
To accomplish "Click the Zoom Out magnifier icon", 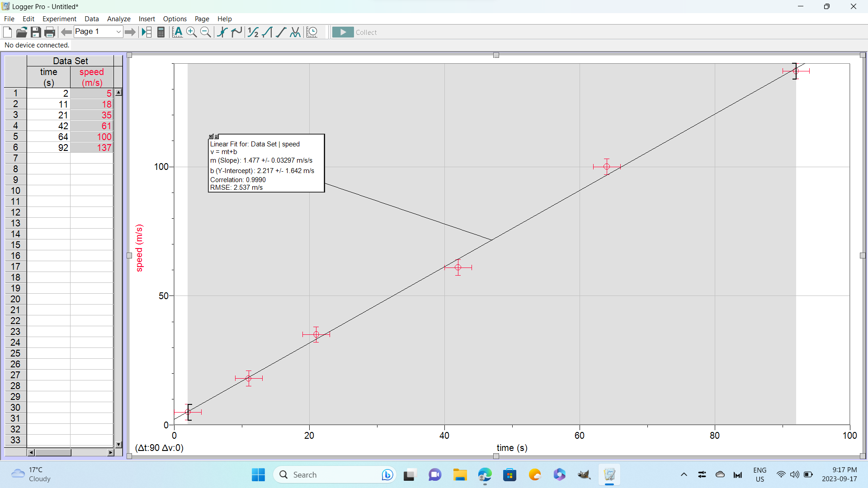I will (x=205, y=32).
